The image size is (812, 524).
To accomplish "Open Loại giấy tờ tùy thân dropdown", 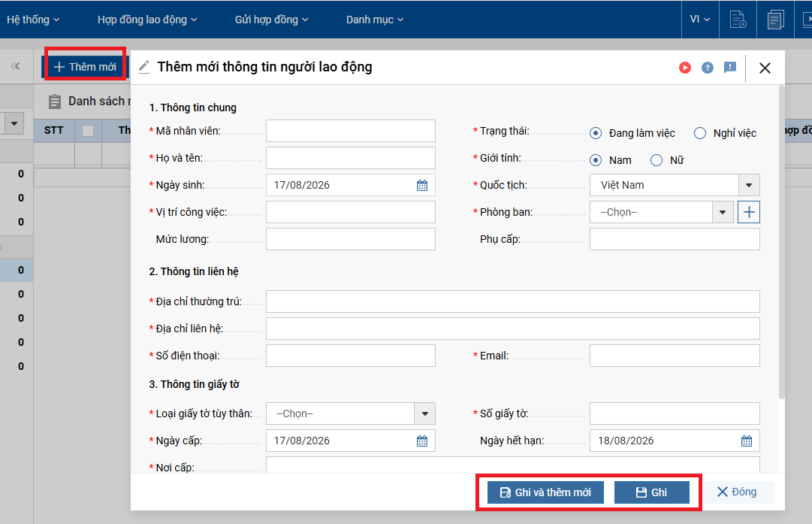I will pos(424,413).
